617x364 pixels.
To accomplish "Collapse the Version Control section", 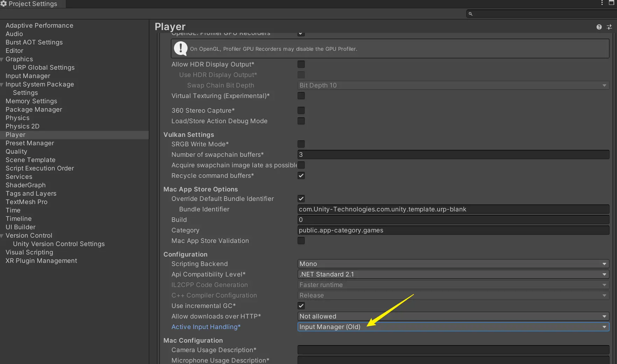I will [x=2, y=236].
